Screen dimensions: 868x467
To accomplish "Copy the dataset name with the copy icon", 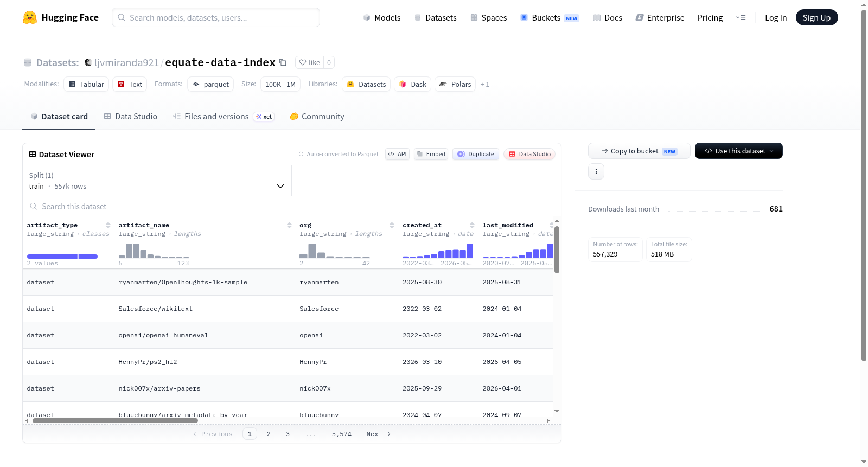I will 283,62.
